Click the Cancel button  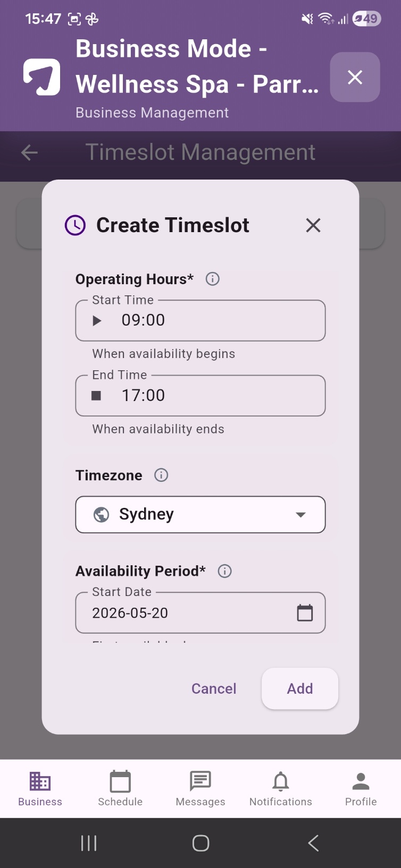click(214, 688)
